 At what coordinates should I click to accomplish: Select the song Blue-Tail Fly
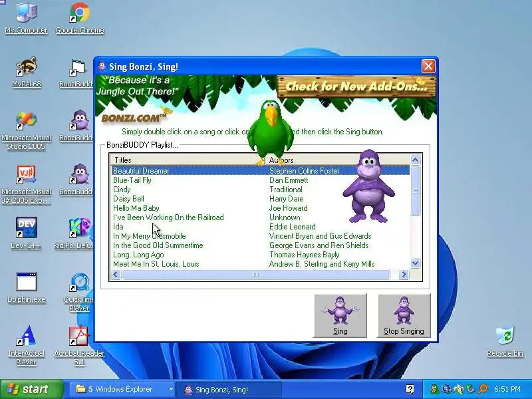point(132,180)
